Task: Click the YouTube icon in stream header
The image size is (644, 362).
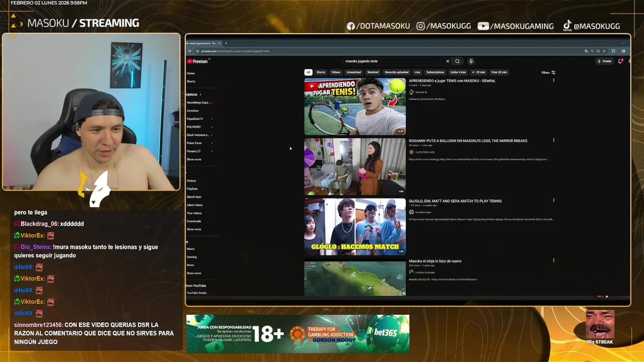Action: 483,26
